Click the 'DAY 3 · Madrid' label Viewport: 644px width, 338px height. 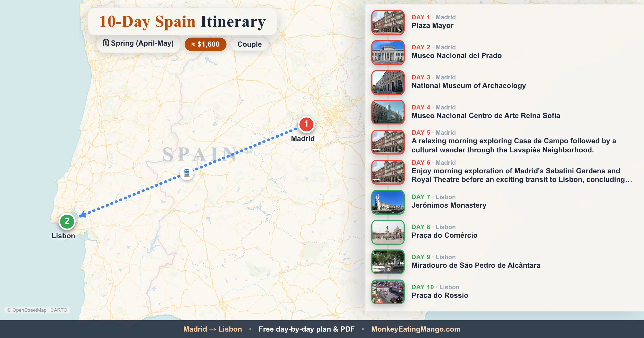(x=434, y=77)
